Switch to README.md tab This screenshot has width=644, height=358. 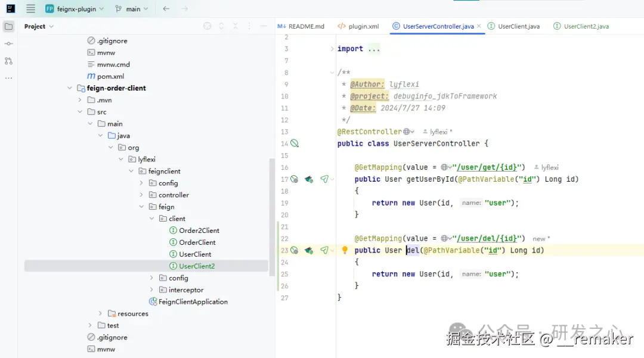tap(301, 26)
